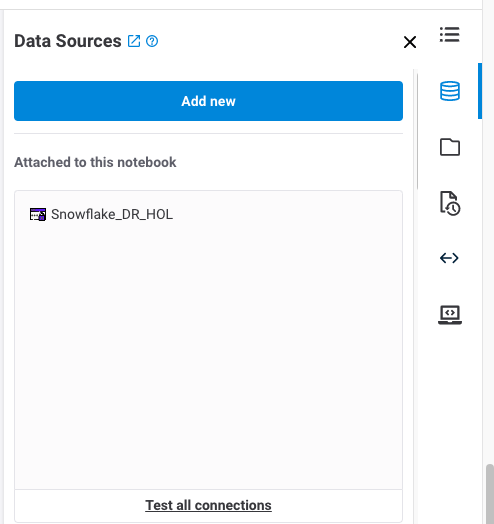494x524 pixels.
Task: Open the environment variables arrows icon
Action: (x=449, y=258)
